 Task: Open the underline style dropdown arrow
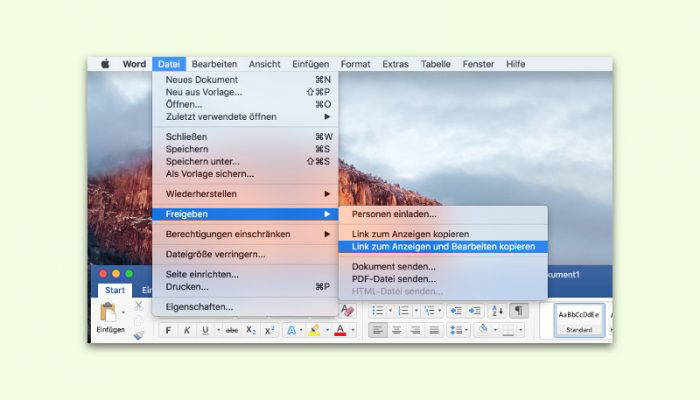pos(218,330)
